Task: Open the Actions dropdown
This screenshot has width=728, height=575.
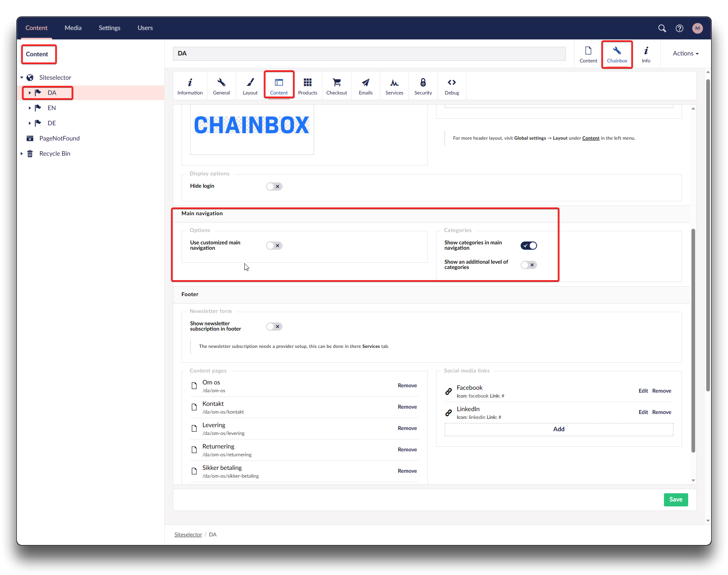Action: pyautogui.click(x=685, y=53)
